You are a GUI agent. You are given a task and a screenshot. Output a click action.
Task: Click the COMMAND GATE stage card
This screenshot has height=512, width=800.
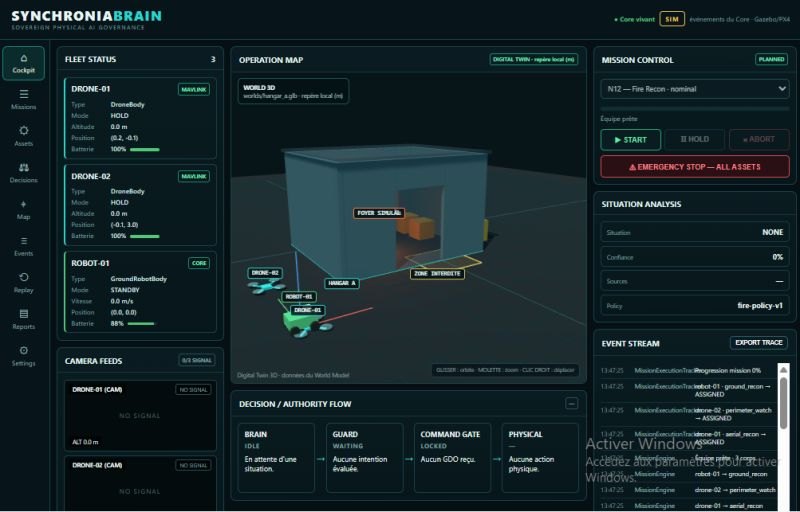[x=452, y=457]
